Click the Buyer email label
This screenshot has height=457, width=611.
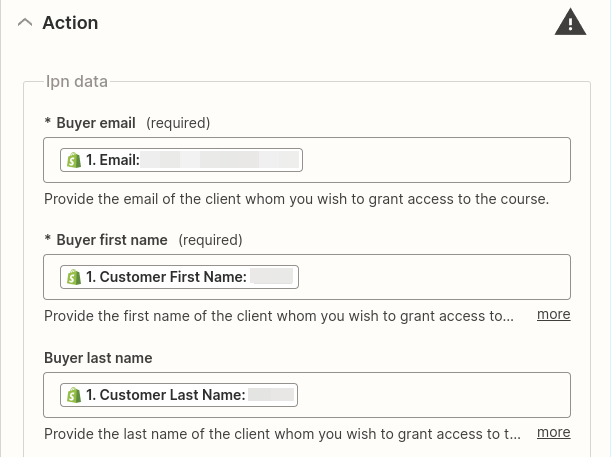(96, 123)
